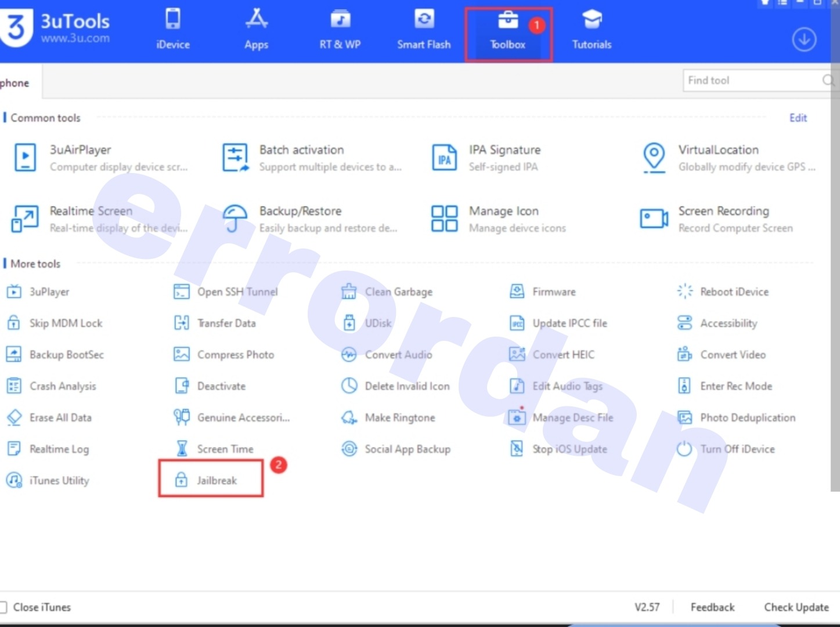
Task: Open the Backup/Restore umbrella icon
Action: pyautogui.click(x=235, y=218)
